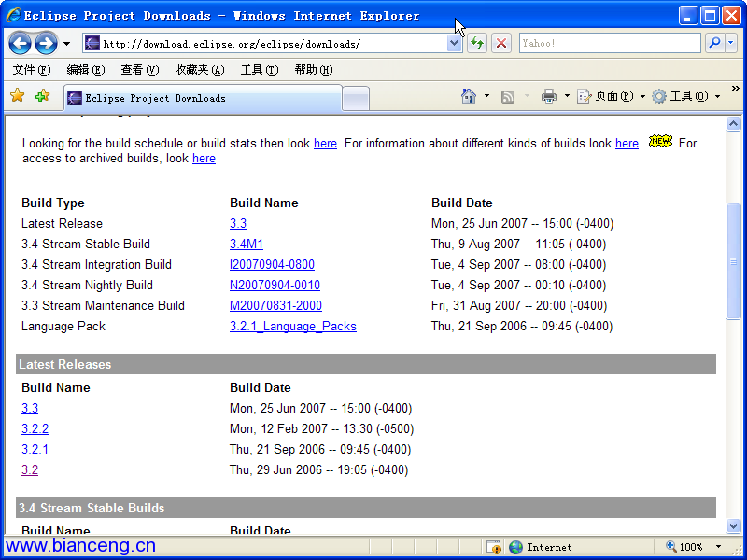Run search with the magnifier icon
Viewport: 747px width, 560px height.
click(x=714, y=43)
